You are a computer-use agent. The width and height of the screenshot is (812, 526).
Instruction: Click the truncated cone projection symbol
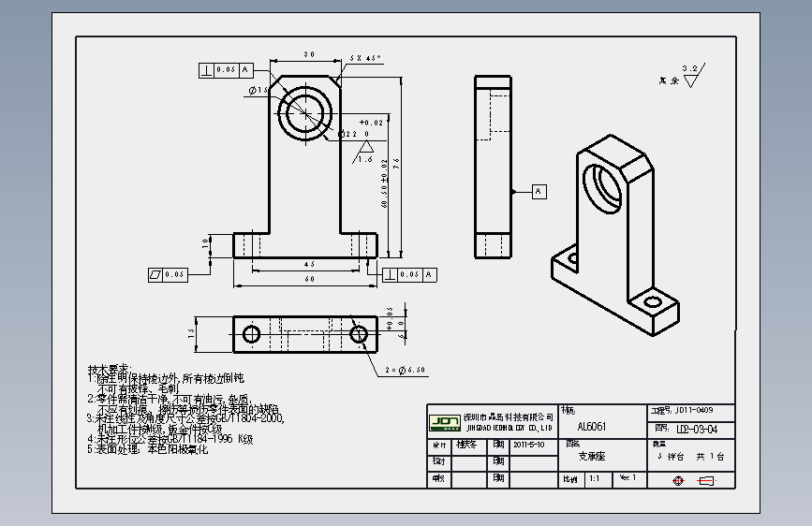(706, 481)
